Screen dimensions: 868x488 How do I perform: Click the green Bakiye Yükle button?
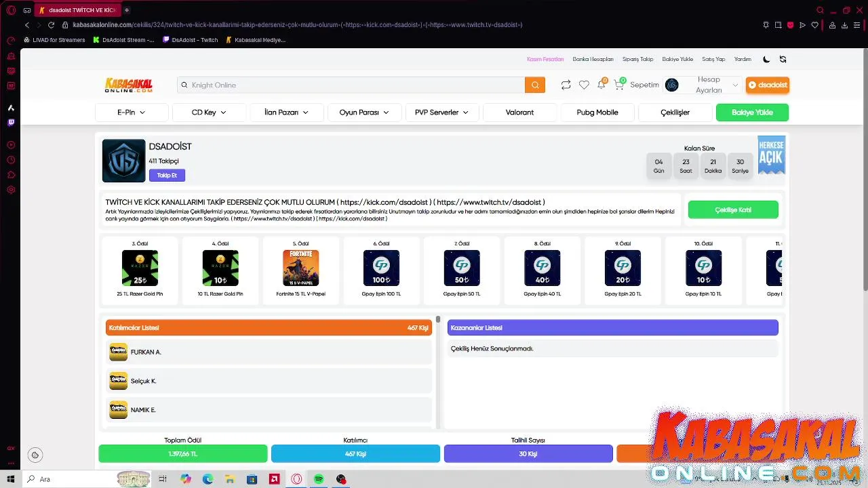pyautogui.click(x=752, y=113)
